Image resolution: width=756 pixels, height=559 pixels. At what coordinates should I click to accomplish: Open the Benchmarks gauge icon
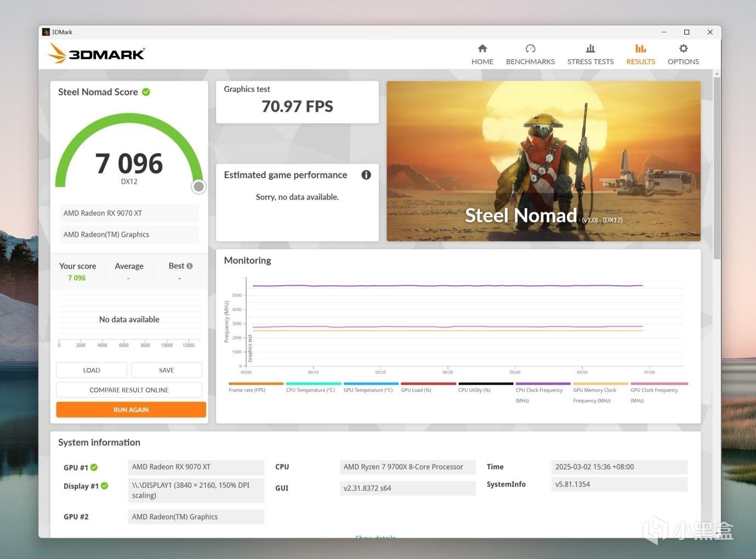point(530,48)
